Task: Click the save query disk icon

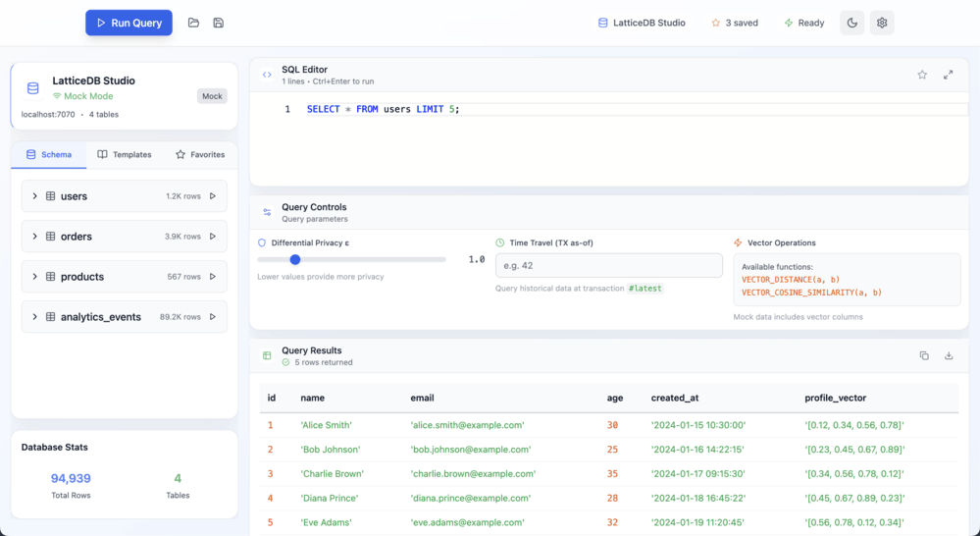Action: 219,23
